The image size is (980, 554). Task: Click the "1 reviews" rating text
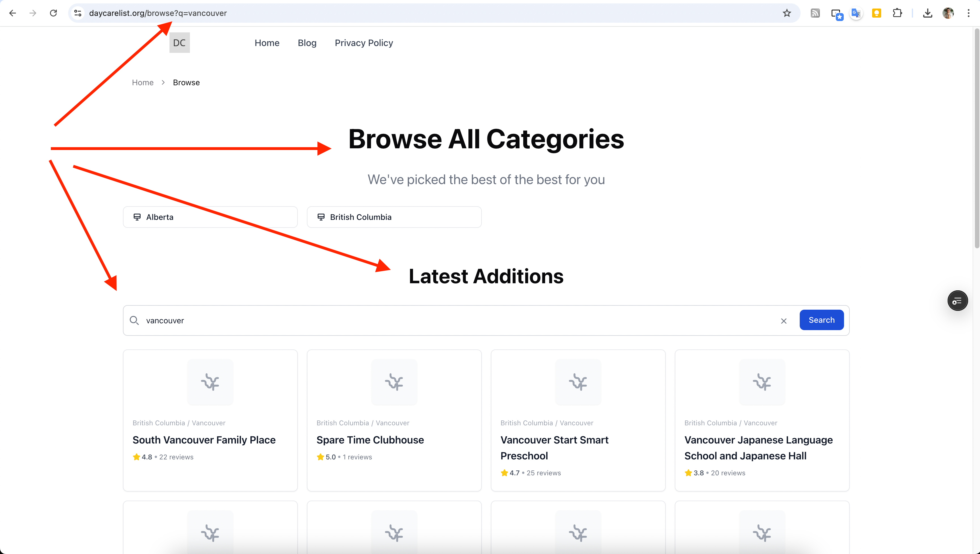[357, 457]
